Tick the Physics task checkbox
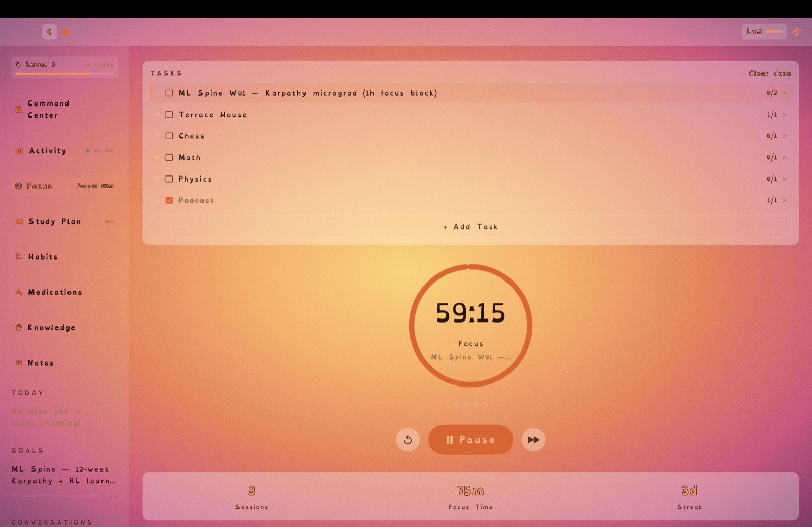The height and width of the screenshot is (527, 812). click(169, 179)
